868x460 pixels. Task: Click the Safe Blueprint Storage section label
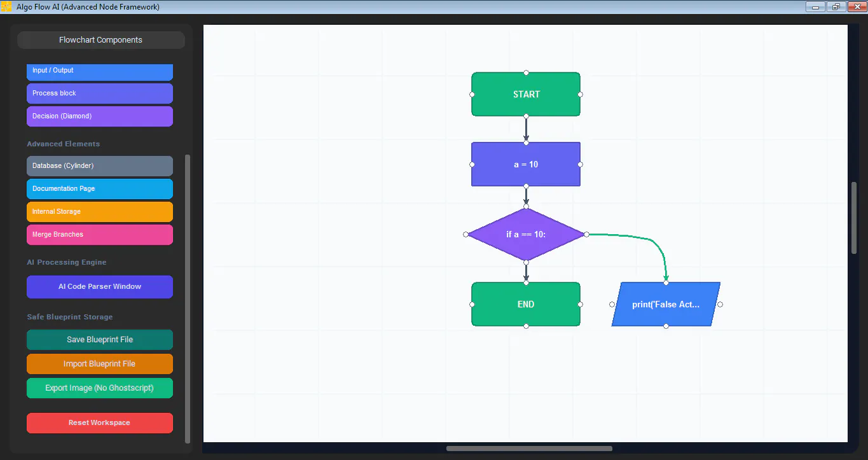[x=70, y=317]
